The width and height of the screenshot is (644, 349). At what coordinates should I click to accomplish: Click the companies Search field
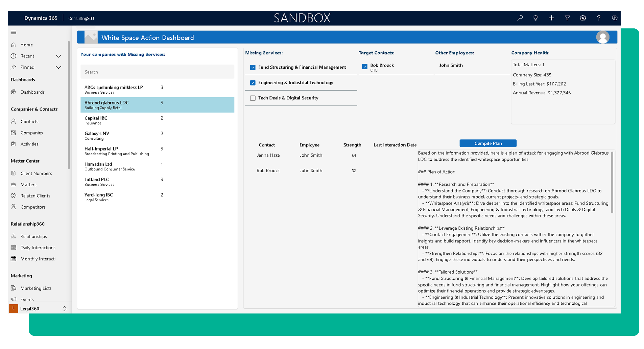tap(157, 72)
